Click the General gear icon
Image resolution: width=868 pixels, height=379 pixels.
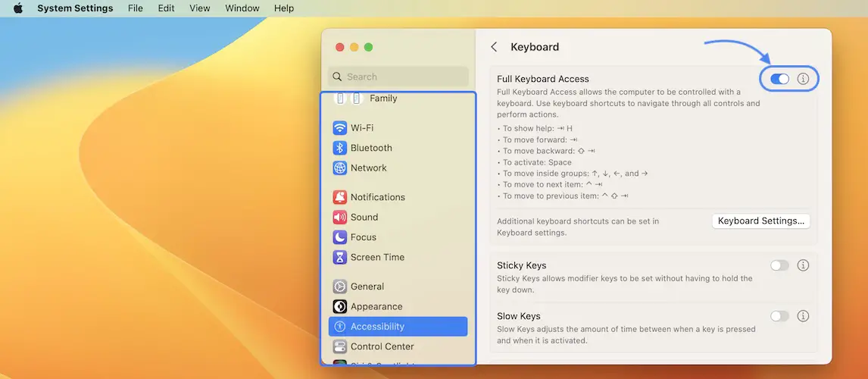coord(340,287)
